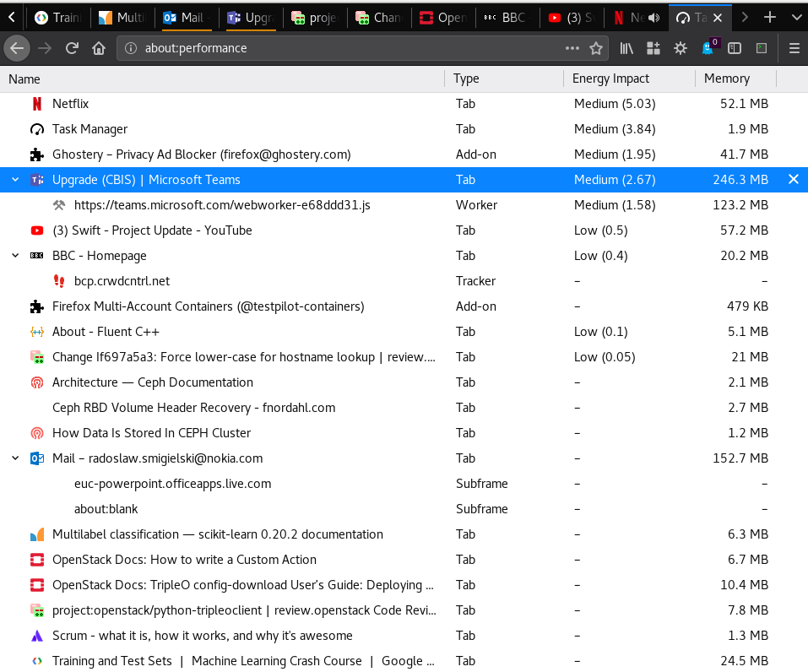
Task: Open page actions three-dot menu
Action: [x=572, y=48]
